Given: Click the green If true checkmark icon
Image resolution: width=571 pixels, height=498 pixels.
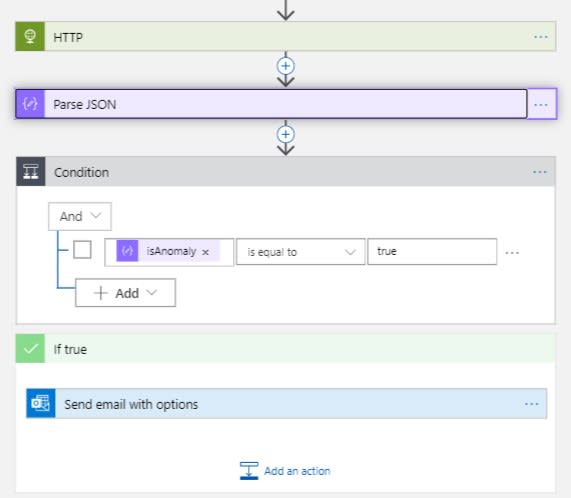Looking at the screenshot, I should [x=30, y=349].
